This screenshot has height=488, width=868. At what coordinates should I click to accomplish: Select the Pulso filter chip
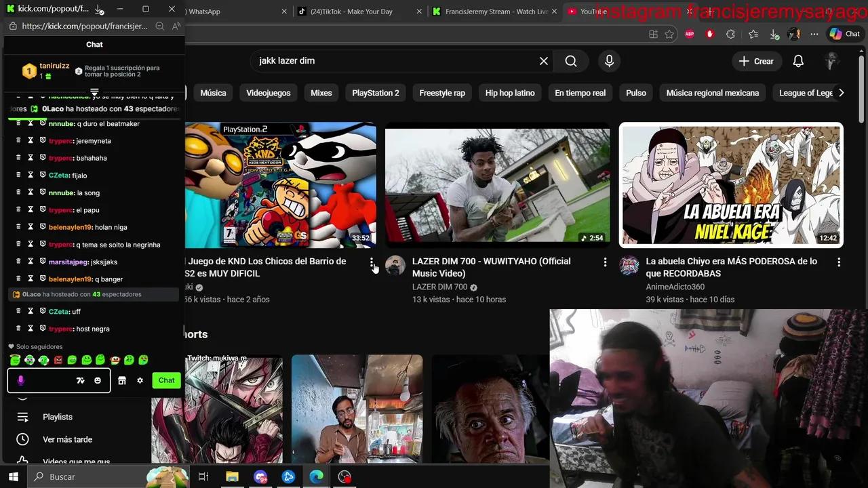click(636, 93)
